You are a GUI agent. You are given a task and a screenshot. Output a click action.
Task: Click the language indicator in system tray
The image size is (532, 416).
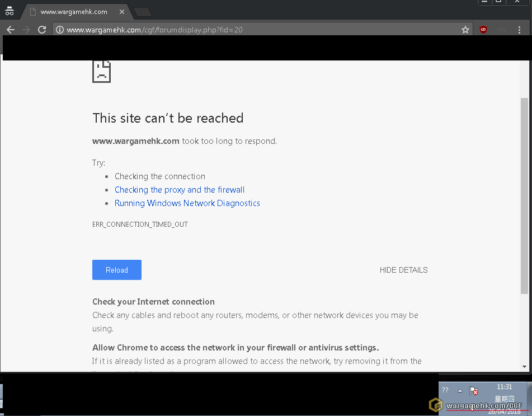445,390
